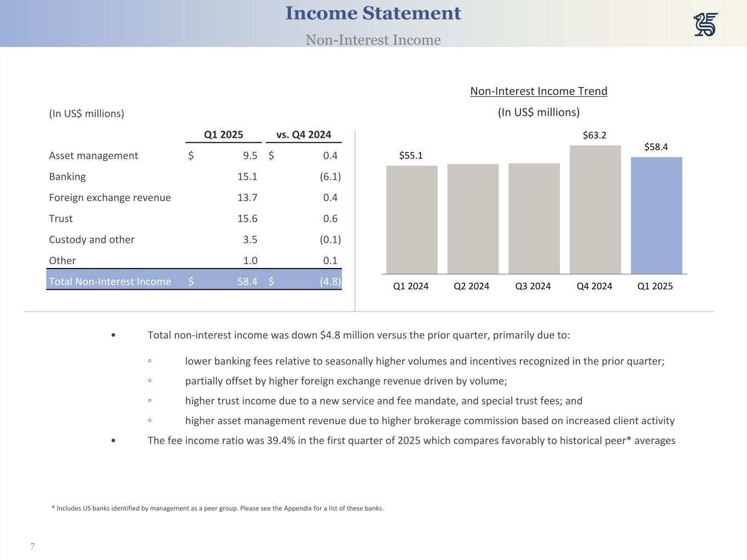The width and height of the screenshot is (747, 560).
Task: Click the Total Non-Interest Income highlighted row
Action: click(x=194, y=282)
